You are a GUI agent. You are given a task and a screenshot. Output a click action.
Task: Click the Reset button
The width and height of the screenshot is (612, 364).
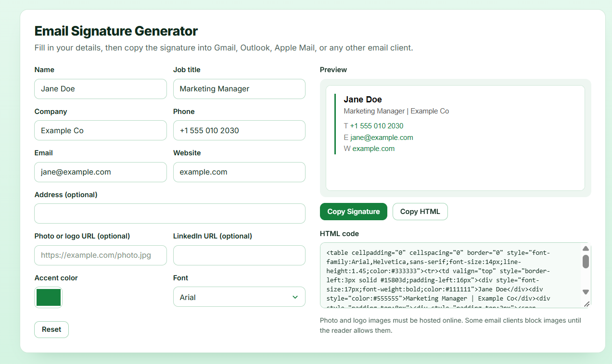[x=51, y=329]
